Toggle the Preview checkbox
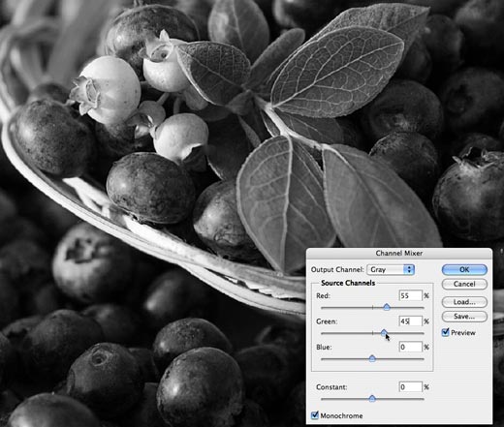This screenshot has height=427, width=504. 446,332
